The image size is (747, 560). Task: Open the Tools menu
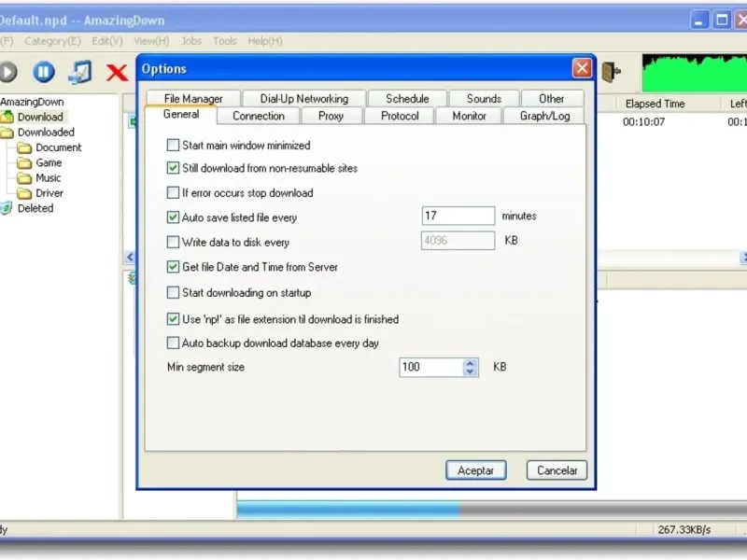tap(225, 41)
